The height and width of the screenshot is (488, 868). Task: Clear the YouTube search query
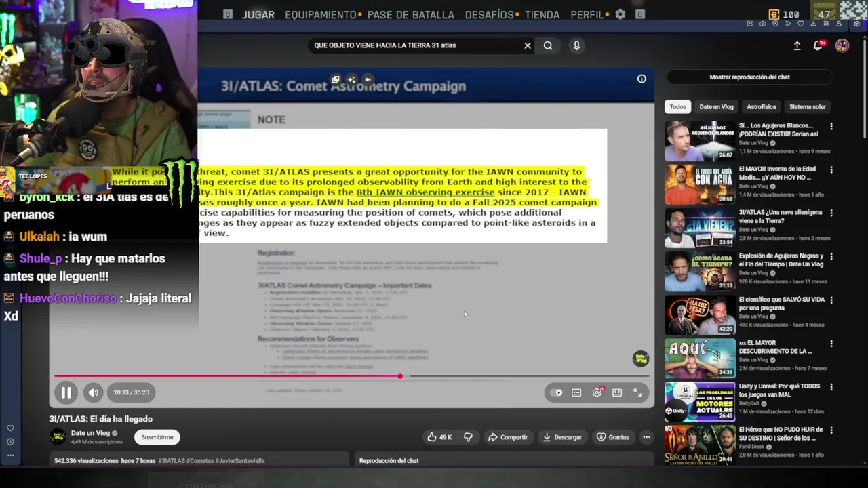[x=528, y=45]
